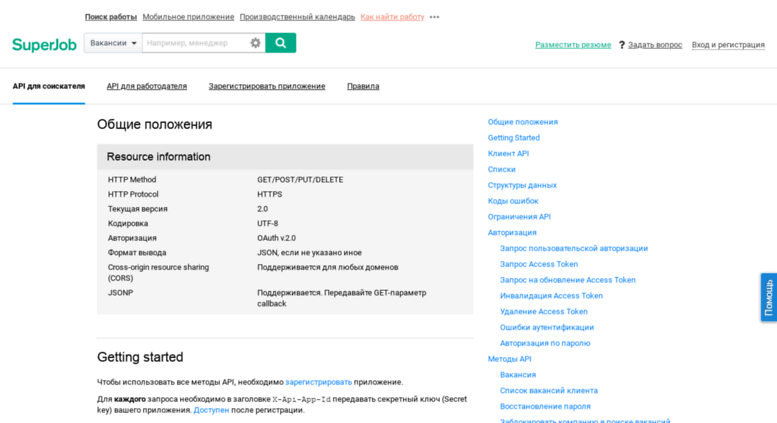Switch to Зарегистрировать приложение tab
This screenshot has height=423, width=777.
pyautogui.click(x=267, y=86)
